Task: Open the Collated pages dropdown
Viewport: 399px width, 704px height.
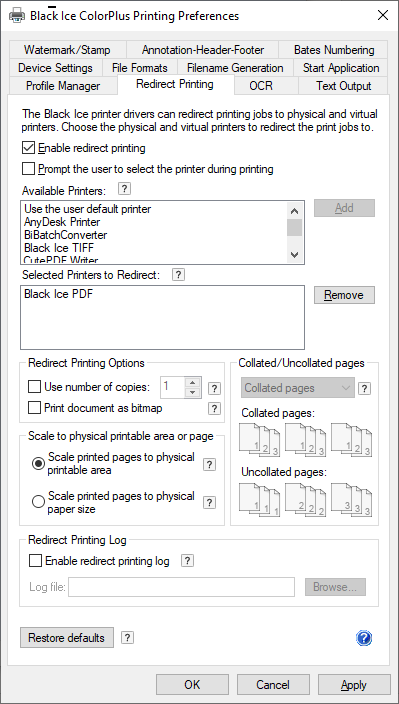Action: pos(298,388)
